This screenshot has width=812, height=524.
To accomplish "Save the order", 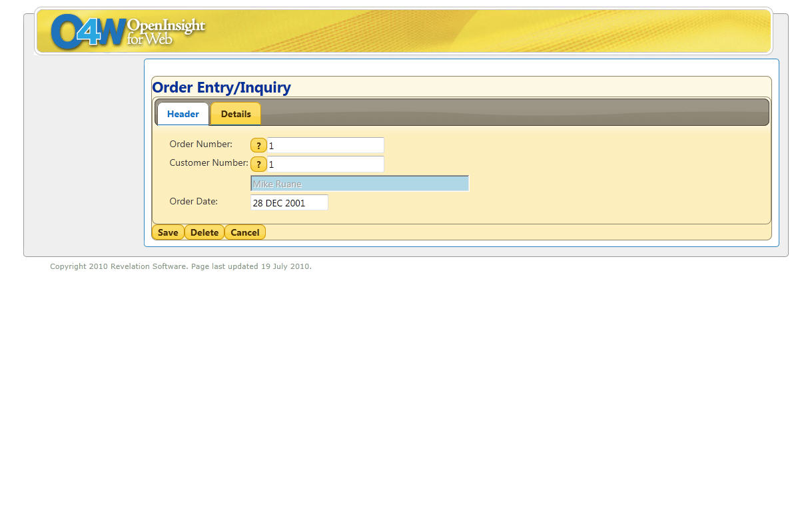I will (168, 232).
